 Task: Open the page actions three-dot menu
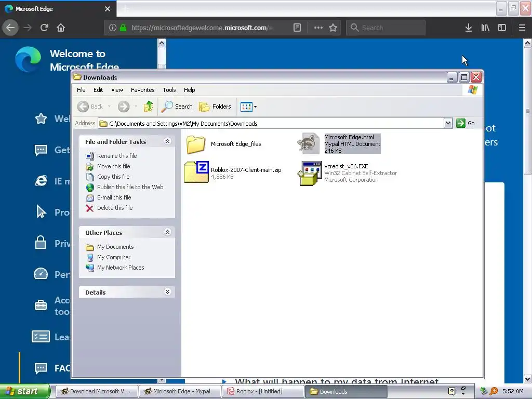[318, 28]
